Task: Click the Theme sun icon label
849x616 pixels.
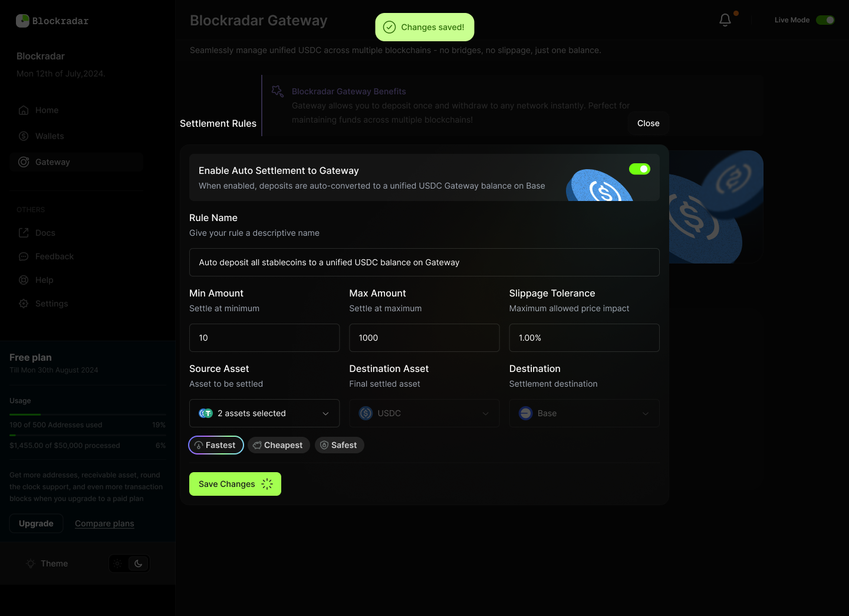Action: pyautogui.click(x=31, y=564)
